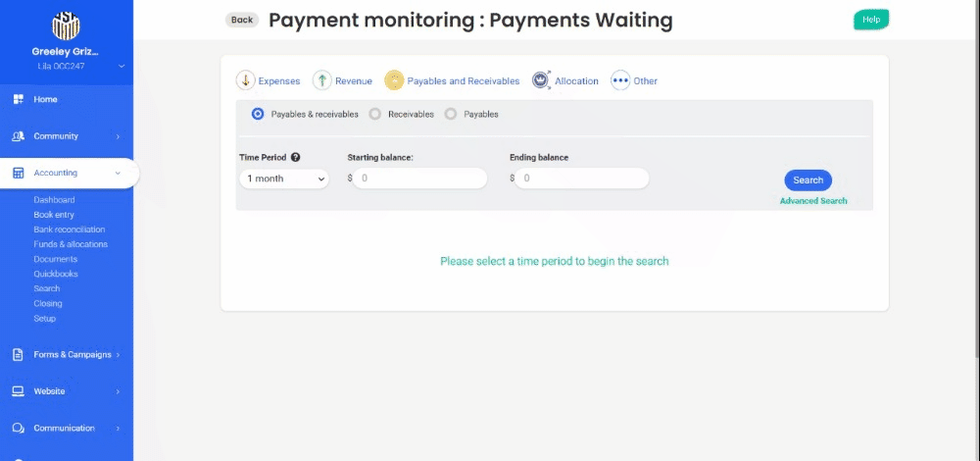The image size is (980, 461).
Task: Open the Time Period dropdown
Action: pyautogui.click(x=284, y=179)
